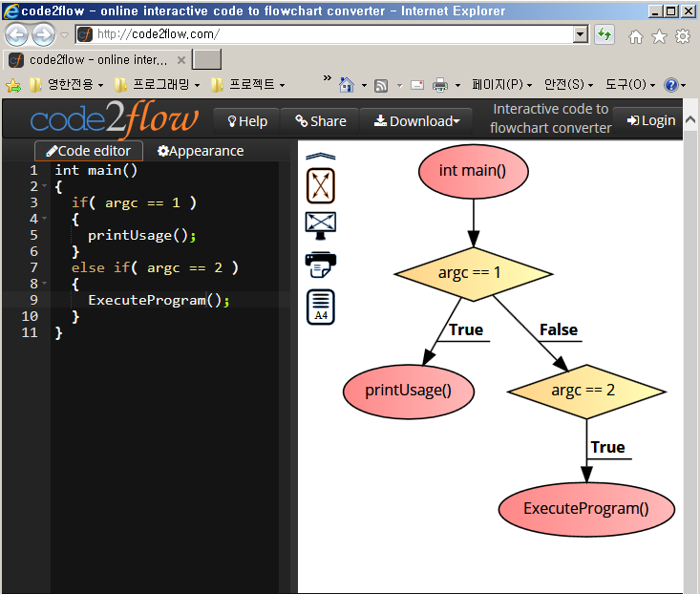Expand the address bar dropdown arrow
Image resolution: width=700 pixels, height=594 pixels.
(x=581, y=34)
